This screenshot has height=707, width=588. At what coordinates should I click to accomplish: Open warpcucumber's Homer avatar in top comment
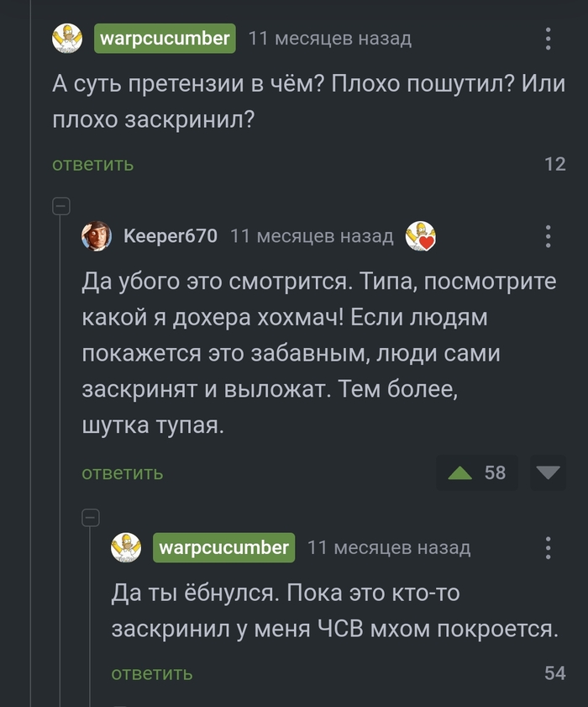click(x=67, y=39)
